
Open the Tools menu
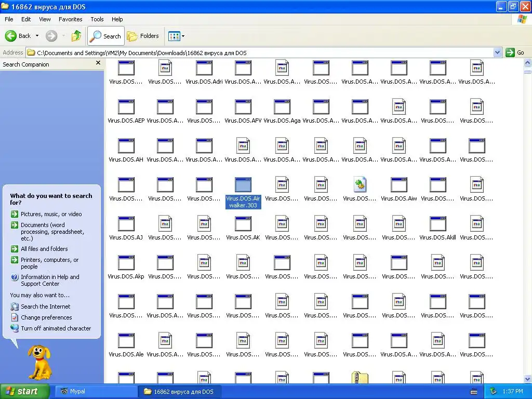[97, 19]
